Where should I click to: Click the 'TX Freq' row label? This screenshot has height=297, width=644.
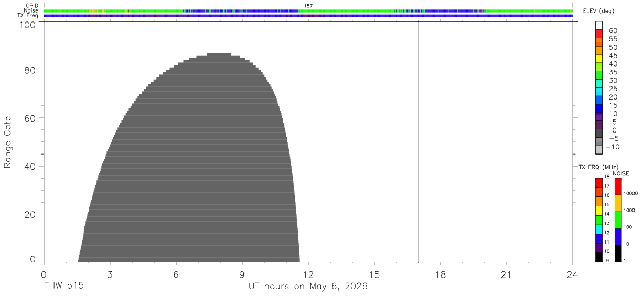28,16
